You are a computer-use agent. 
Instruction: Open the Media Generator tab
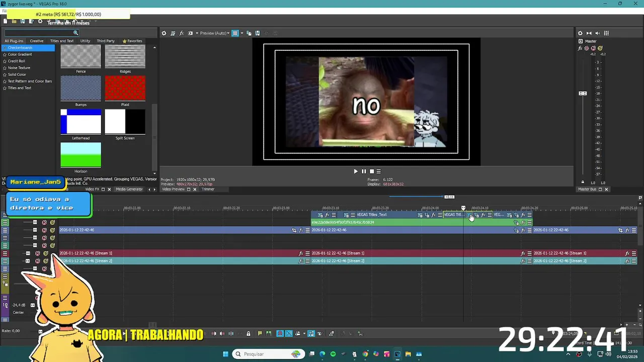[129, 190]
